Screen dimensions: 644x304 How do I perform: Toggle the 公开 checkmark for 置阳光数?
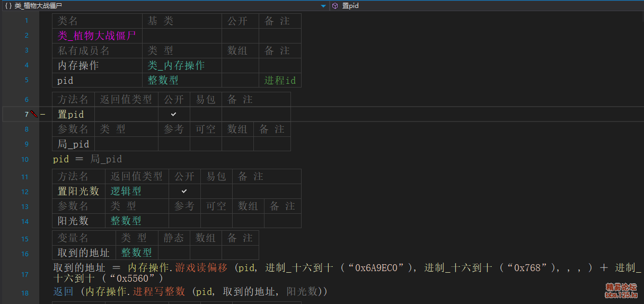click(x=184, y=191)
